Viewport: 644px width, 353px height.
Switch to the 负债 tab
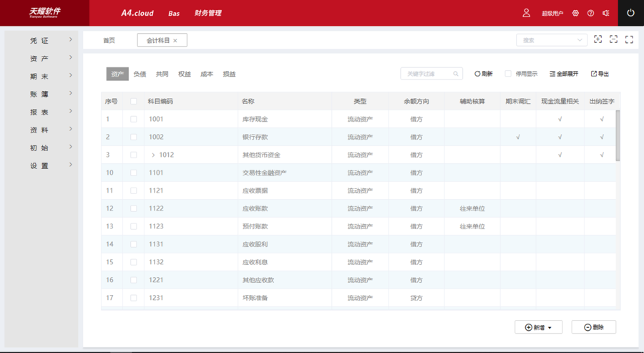coord(140,74)
